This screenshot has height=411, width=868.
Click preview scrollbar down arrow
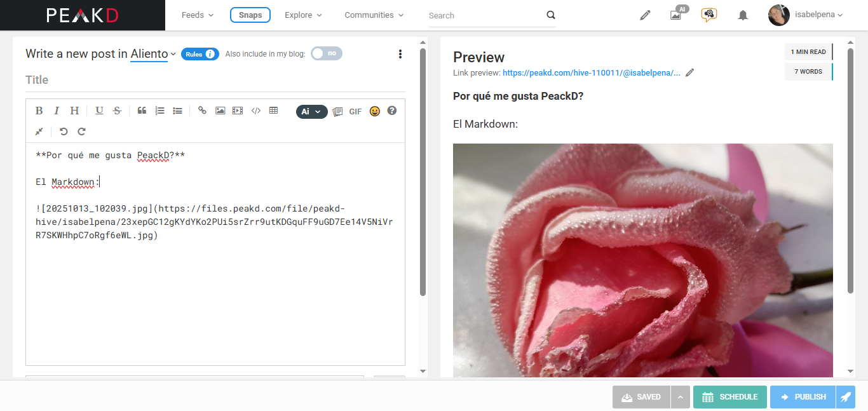(850, 372)
